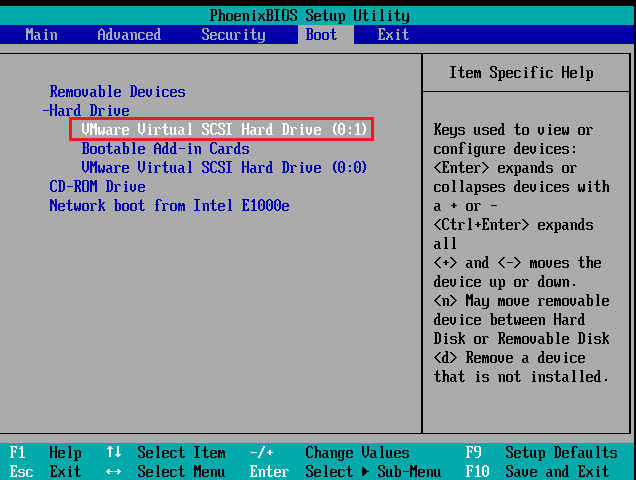
Task: Switch to the Advanced tab
Action: click(x=129, y=35)
